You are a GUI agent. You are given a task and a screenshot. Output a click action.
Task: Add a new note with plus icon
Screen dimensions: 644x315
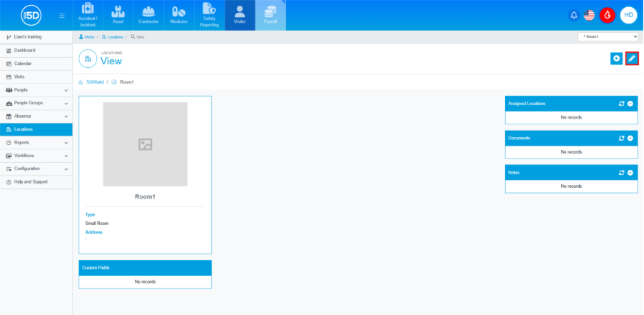pyautogui.click(x=630, y=172)
